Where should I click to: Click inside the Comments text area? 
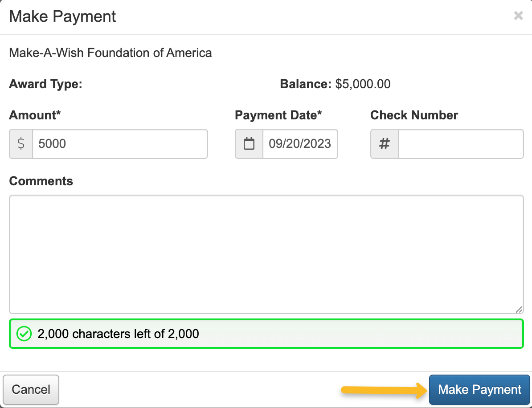coord(266,254)
